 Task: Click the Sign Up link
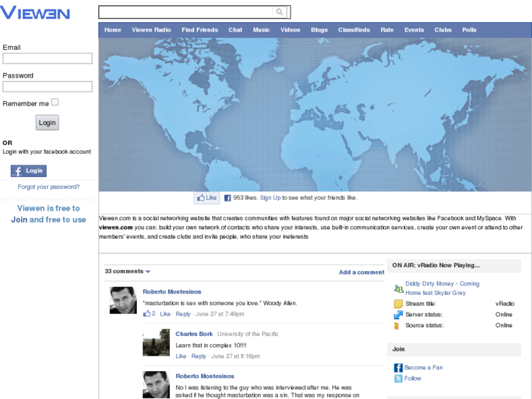[271, 198]
